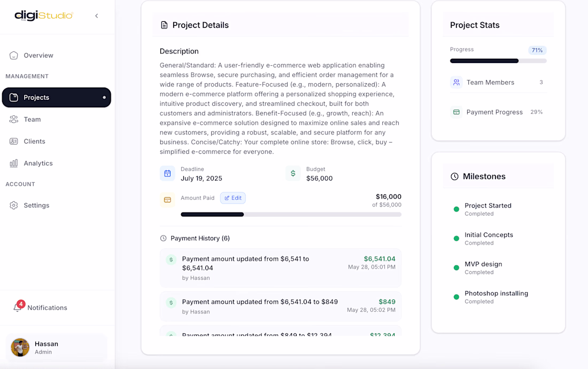This screenshot has height=369, width=588.
Task: Click the Analytics bar chart icon
Action: (14, 163)
